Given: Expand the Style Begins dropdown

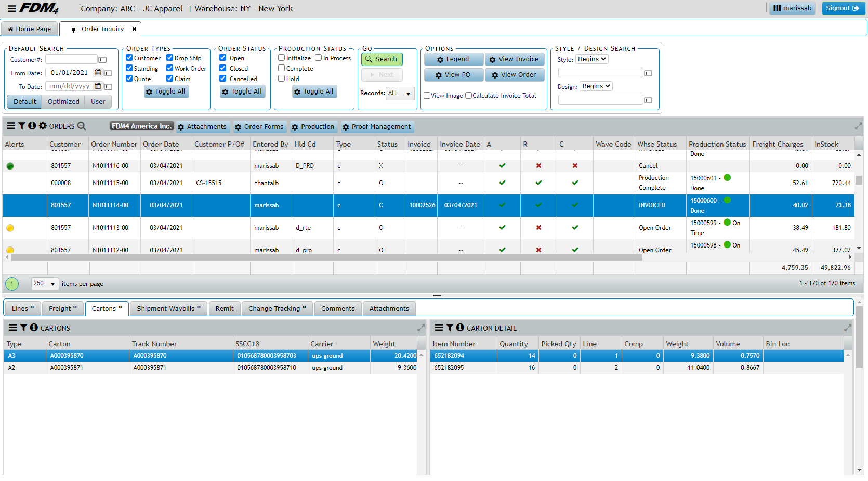Looking at the screenshot, I should pos(592,59).
